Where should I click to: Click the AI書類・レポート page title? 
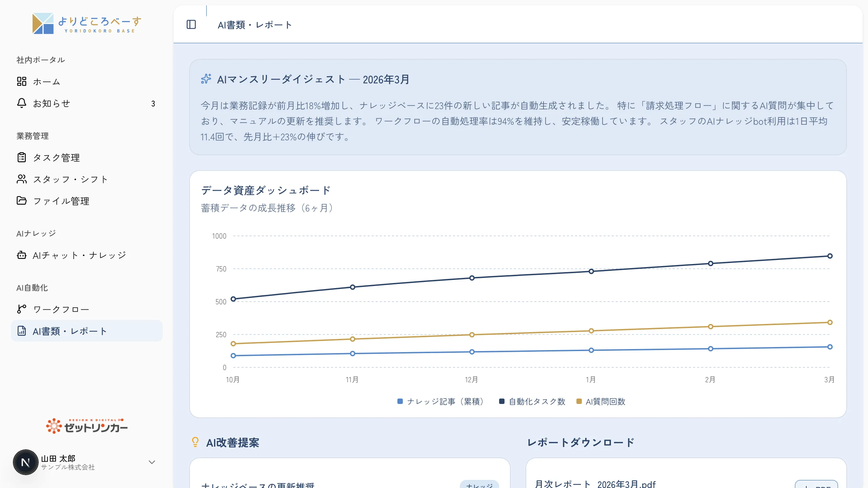(255, 25)
